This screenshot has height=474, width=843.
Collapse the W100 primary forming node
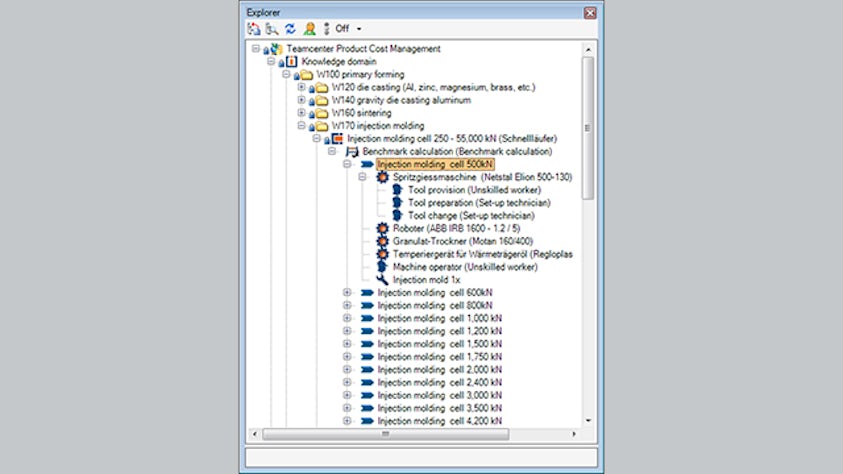click(286, 74)
